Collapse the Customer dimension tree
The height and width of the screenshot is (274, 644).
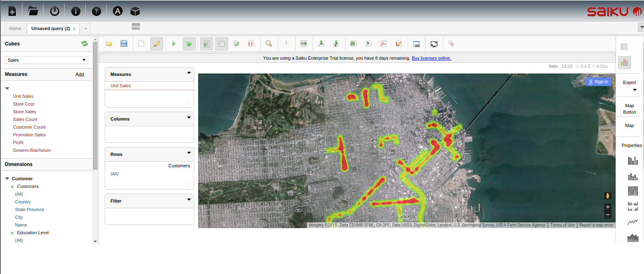7,179
